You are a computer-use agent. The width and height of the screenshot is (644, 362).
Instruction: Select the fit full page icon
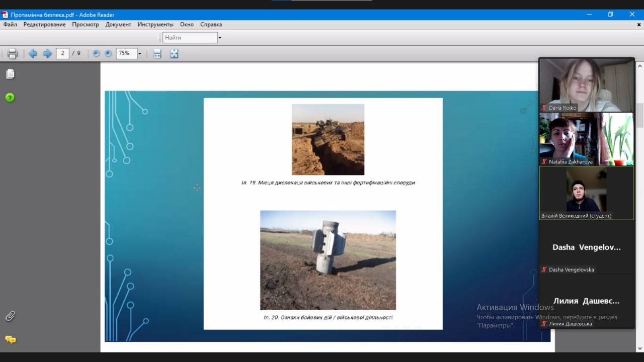(x=174, y=54)
